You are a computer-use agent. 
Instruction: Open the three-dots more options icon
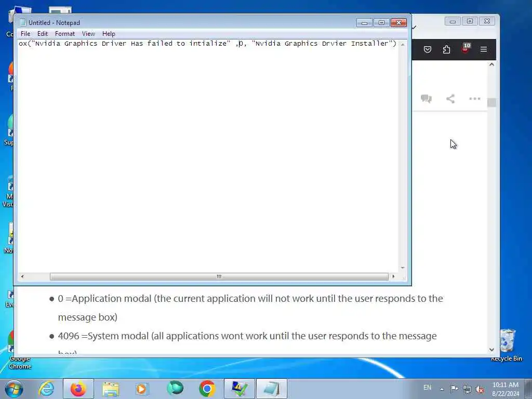coord(475,99)
